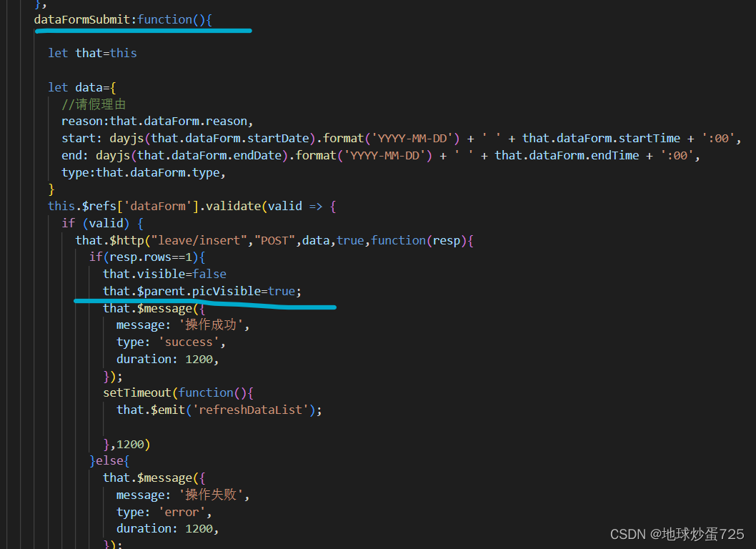The height and width of the screenshot is (549, 756).
Task: Click the '操作失败' message string
Action: tap(211, 495)
